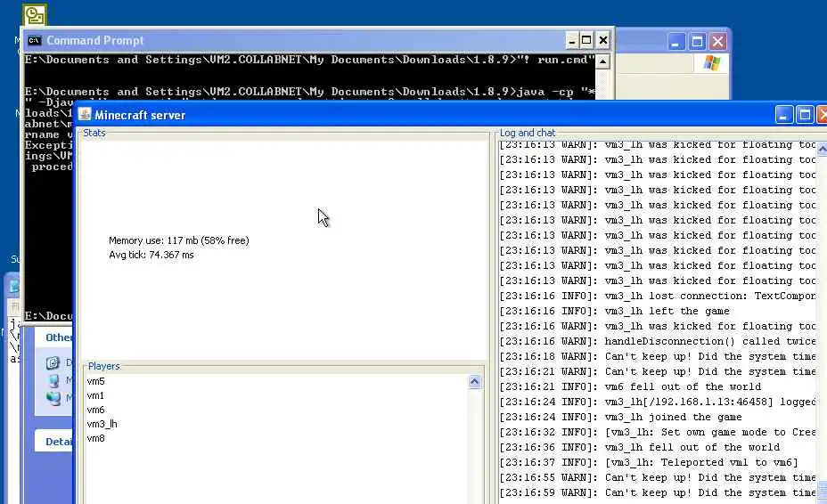Viewport: 827px width, 504px height.
Task: Select player vm5 in the Players list
Action: (x=96, y=381)
